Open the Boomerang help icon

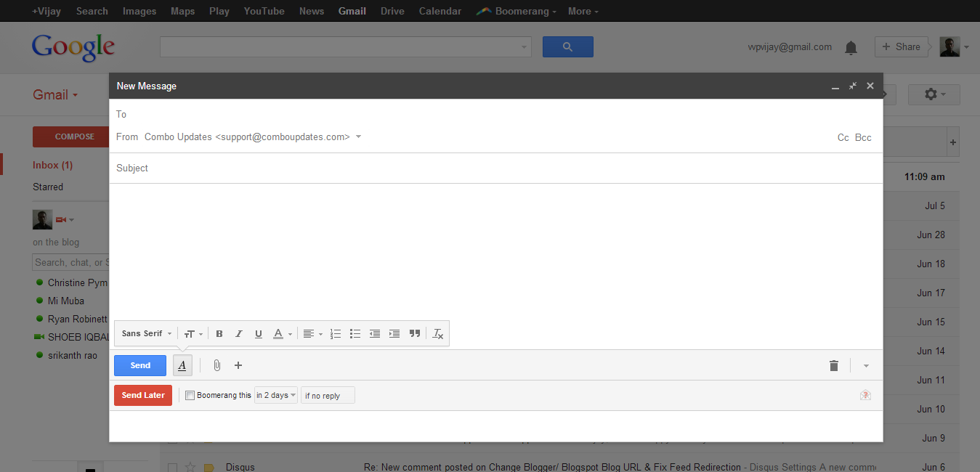pos(865,395)
